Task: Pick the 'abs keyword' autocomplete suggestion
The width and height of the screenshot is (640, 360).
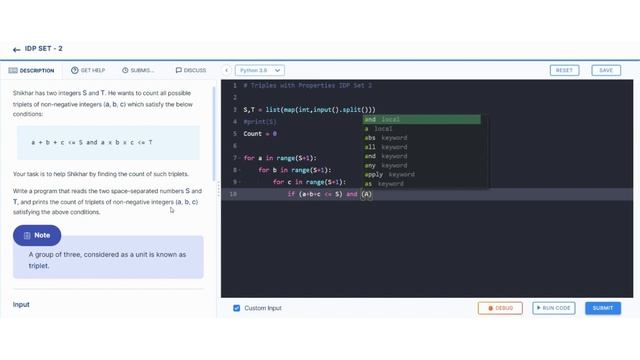Action: point(422,138)
